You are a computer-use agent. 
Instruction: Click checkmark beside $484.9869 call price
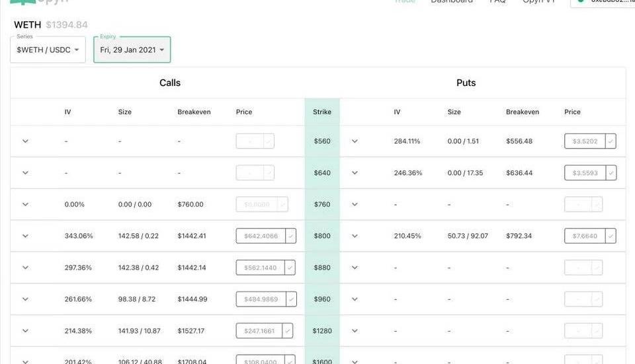(291, 299)
